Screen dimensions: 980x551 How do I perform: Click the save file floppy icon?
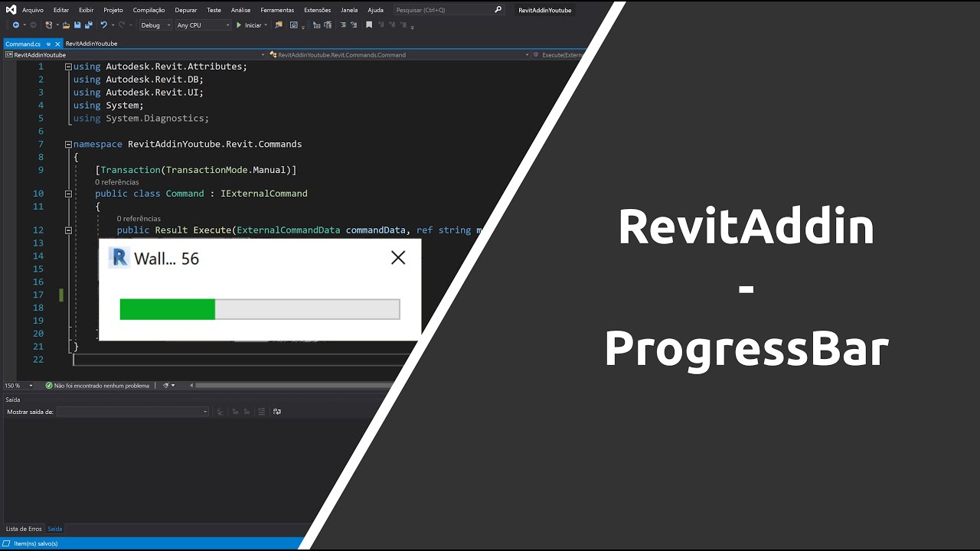[77, 25]
